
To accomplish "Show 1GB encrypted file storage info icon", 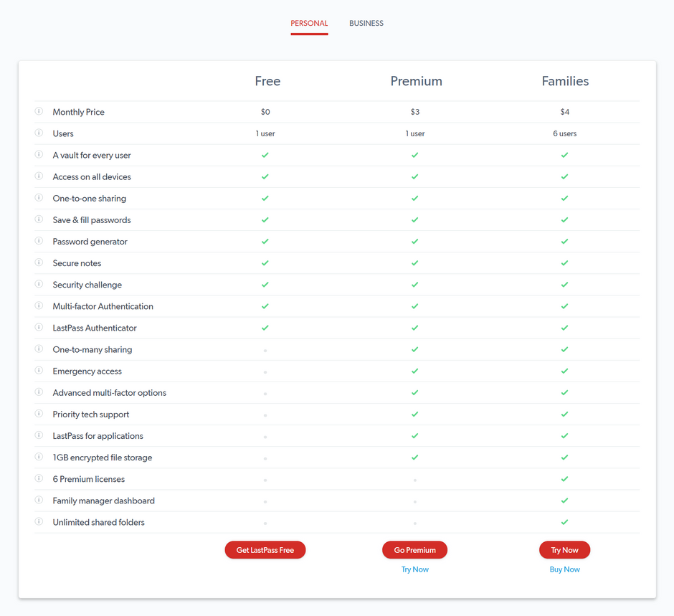I will [x=39, y=457].
